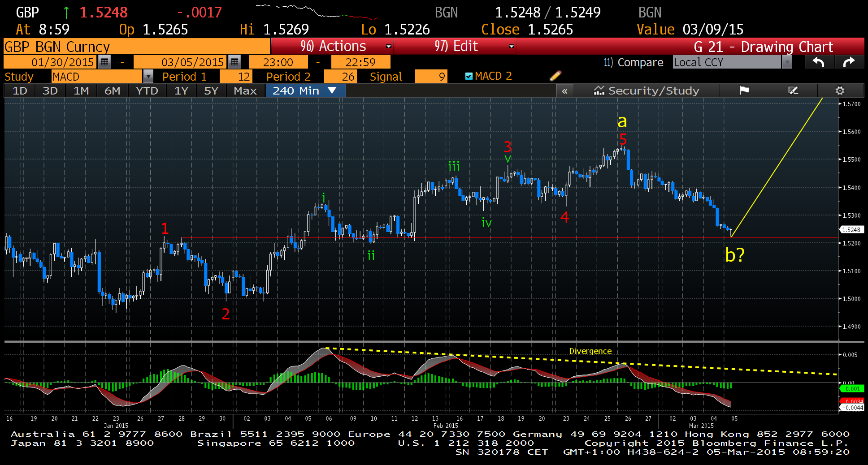Expand the Study MACD dropdown
This screenshot has width=868, height=465.
click(148, 77)
